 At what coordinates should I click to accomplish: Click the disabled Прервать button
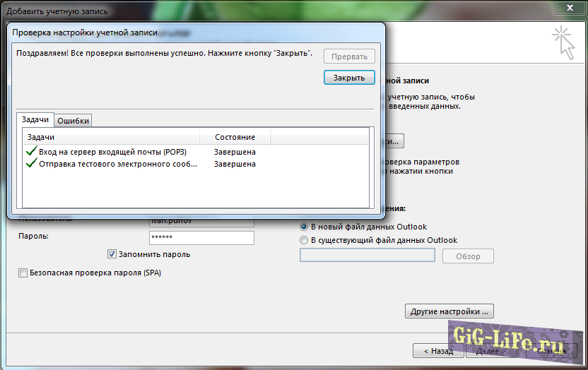pyautogui.click(x=349, y=56)
